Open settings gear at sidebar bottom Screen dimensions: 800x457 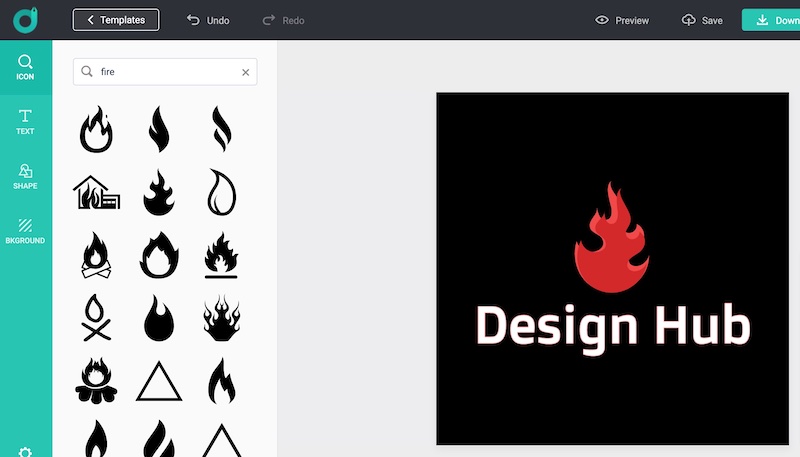25,452
